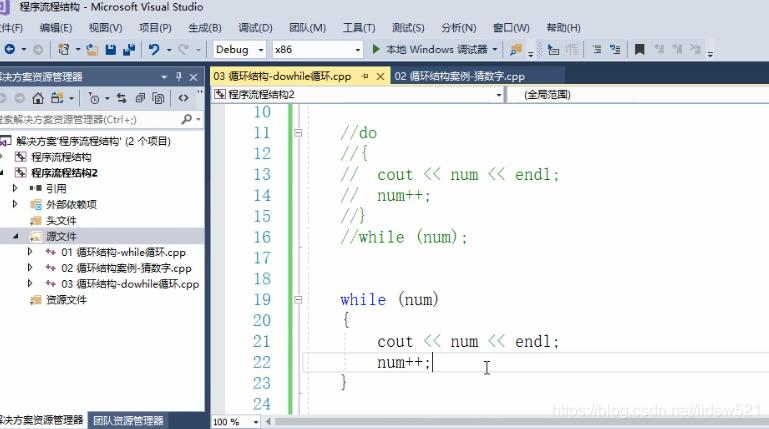Expand the 03 循环结构-dowhile循环.cpp tree node
The image size is (769, 429).
click(x=30, y=283)
